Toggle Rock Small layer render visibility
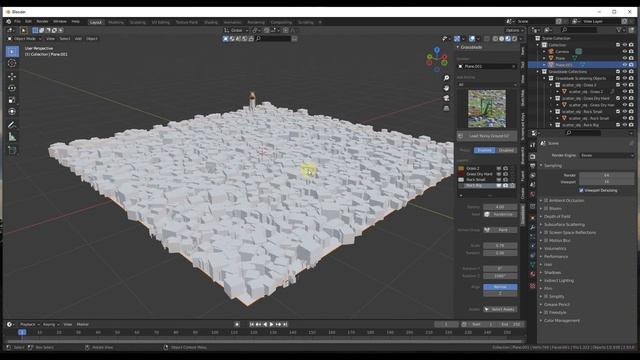The width and height of the screenshot is (640, 360). coord(506,180)
